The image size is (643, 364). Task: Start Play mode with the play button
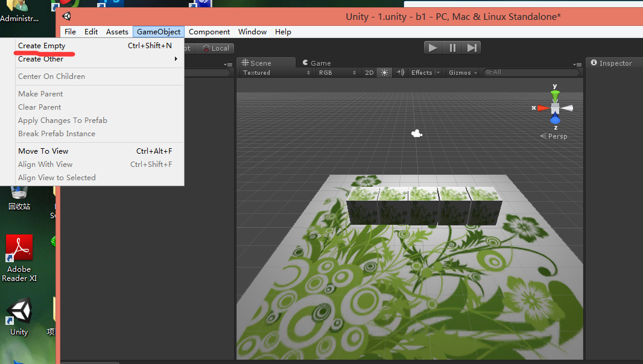click(432, 48)
